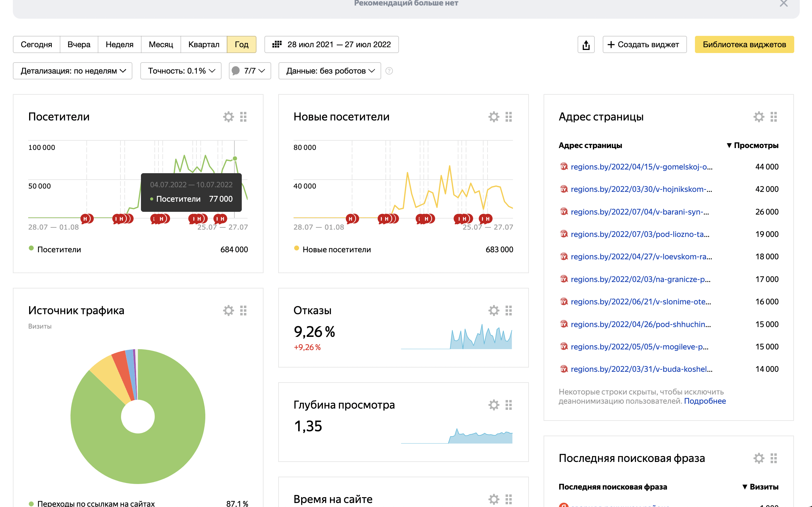Close the recommendations banner
This screenshot has height=507, width=812.
(784, 3)
